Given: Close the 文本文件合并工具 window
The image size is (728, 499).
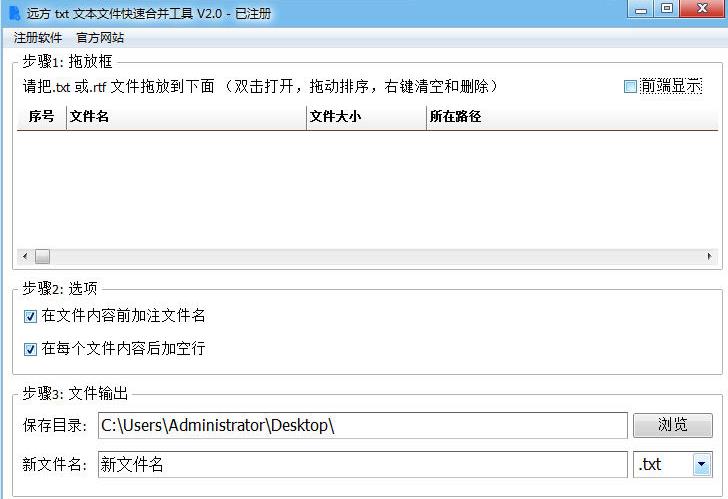Looking at the screenshot, I should 701,9.
